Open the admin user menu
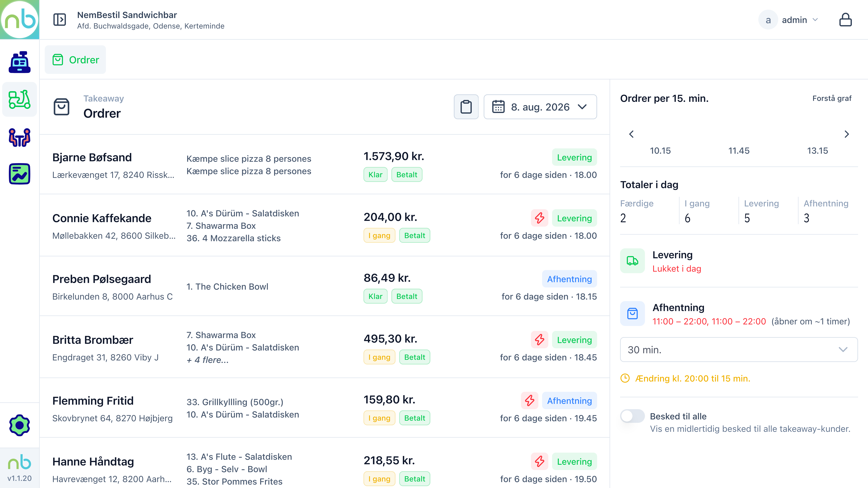 click(788, 20)
